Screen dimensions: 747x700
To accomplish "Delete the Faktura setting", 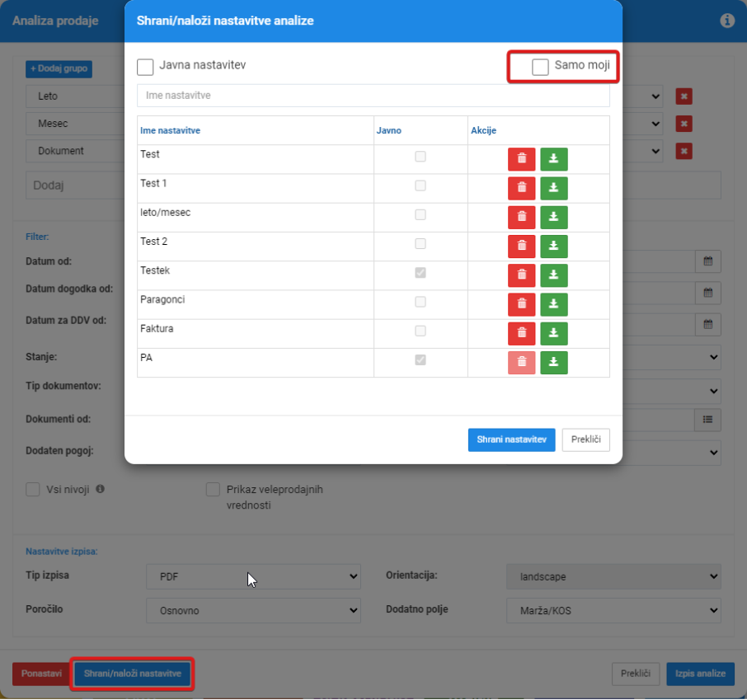I will point(521,334).
